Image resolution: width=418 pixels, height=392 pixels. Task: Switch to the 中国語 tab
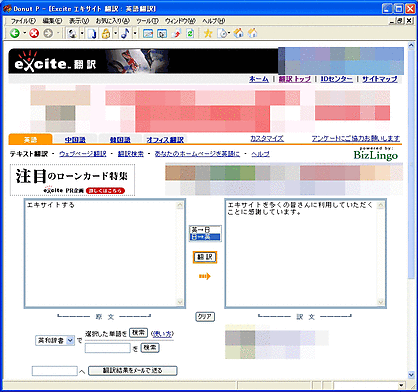click(75, 140)
